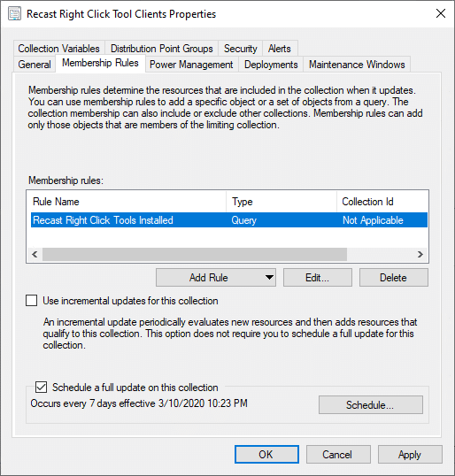Go to the Deployments tab
The width and height of the screenshot is (455, 476).
[x=271, y=65]
